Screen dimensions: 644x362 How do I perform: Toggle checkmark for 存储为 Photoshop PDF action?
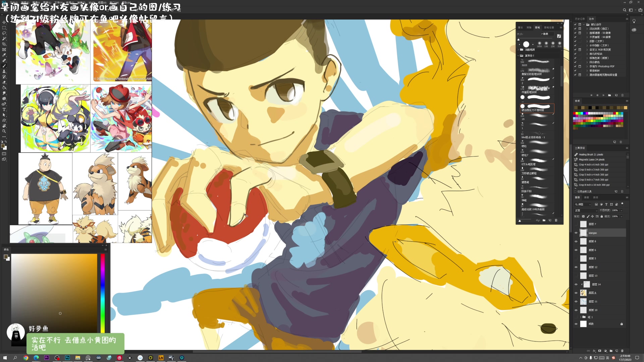[575, 66]
